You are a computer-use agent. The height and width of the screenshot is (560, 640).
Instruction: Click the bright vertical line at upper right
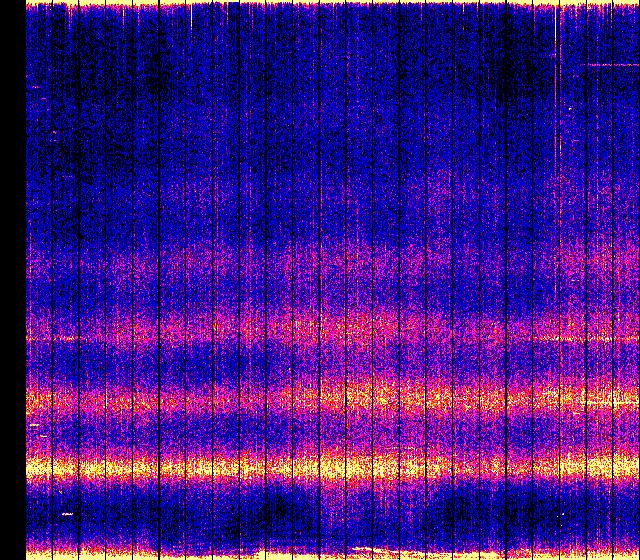pyautogui.click(x=557, y=80)
